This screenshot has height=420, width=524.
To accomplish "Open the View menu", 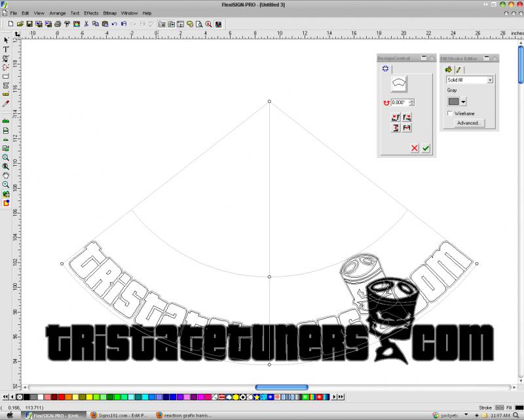I will coord(39,13).
